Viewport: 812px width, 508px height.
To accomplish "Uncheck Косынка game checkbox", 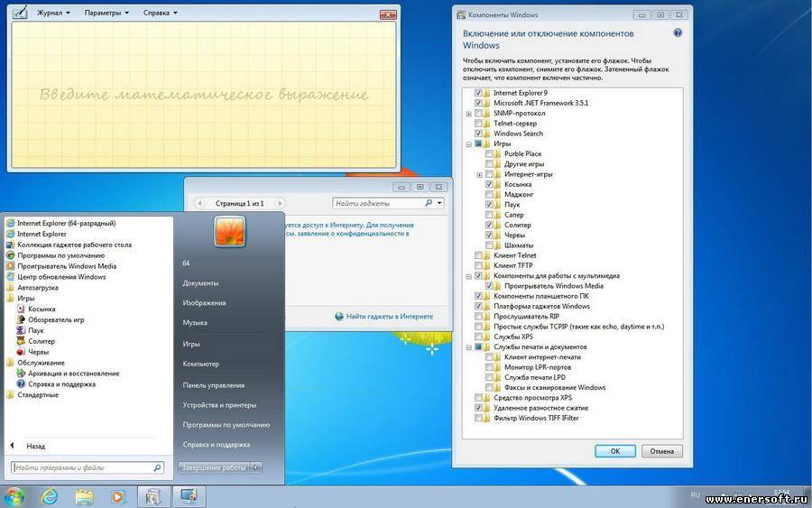I will pos(489,184).
